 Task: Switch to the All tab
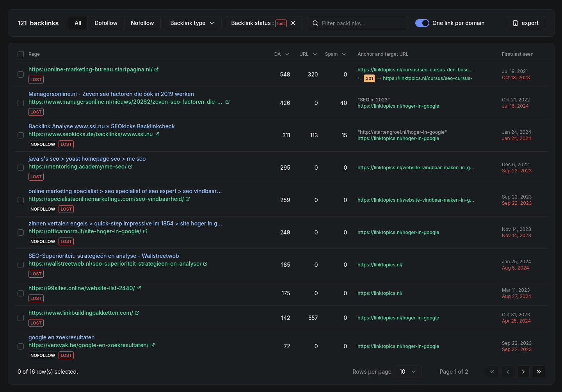tap(78, 23)
